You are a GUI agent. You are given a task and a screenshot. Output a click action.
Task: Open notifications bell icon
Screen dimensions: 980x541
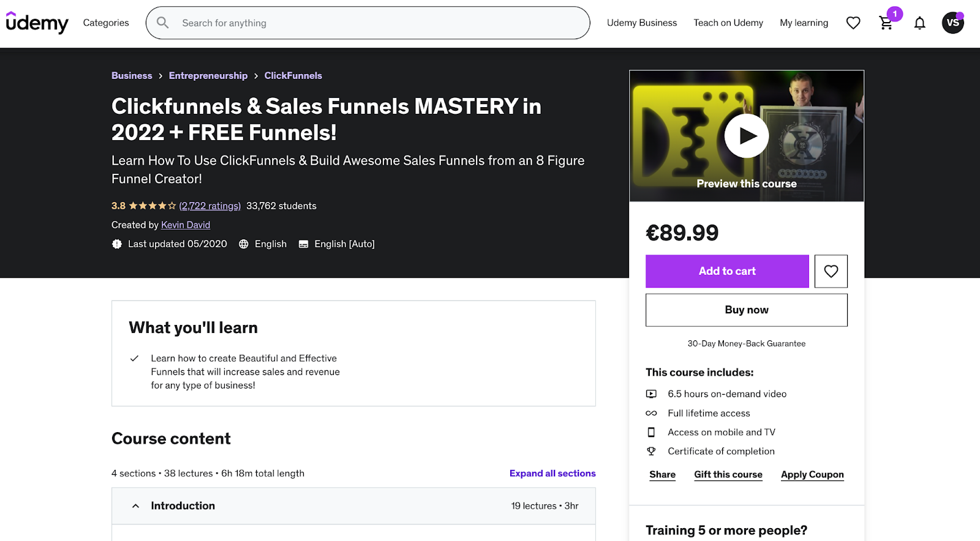(919, 23)
